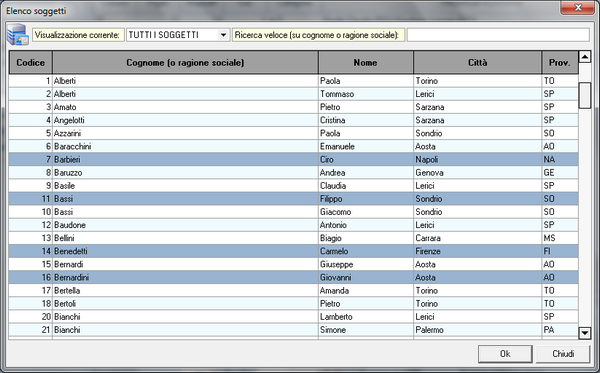The height and width of the screenshot is (373, 600).
Task: Sort by Codice column header
Action: click(x=31, y=62)
